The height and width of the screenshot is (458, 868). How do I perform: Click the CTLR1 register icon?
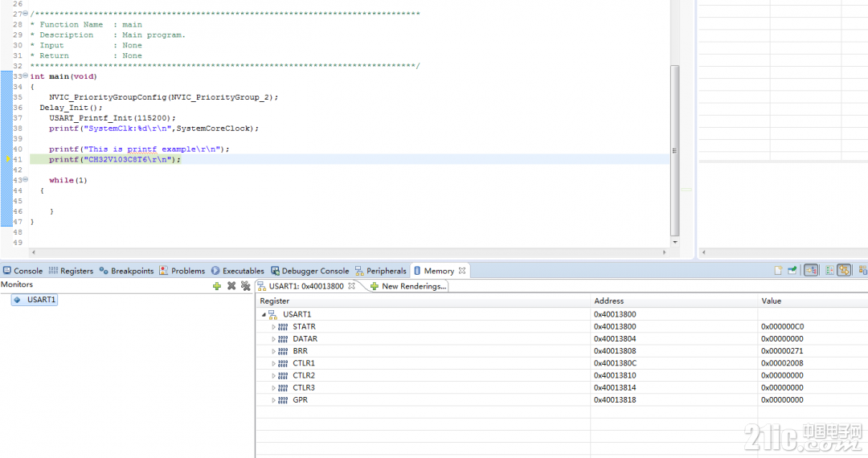283,363
